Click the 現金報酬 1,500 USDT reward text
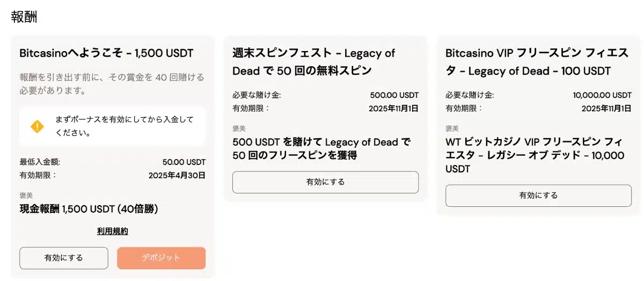 pyautogui.click(x=89, y=208)
